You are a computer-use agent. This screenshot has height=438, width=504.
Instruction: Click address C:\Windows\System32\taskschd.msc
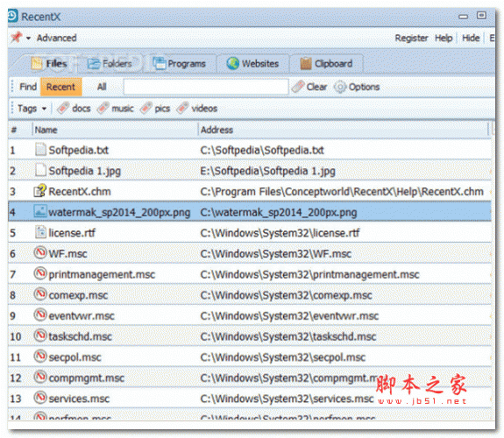[288, 336]
